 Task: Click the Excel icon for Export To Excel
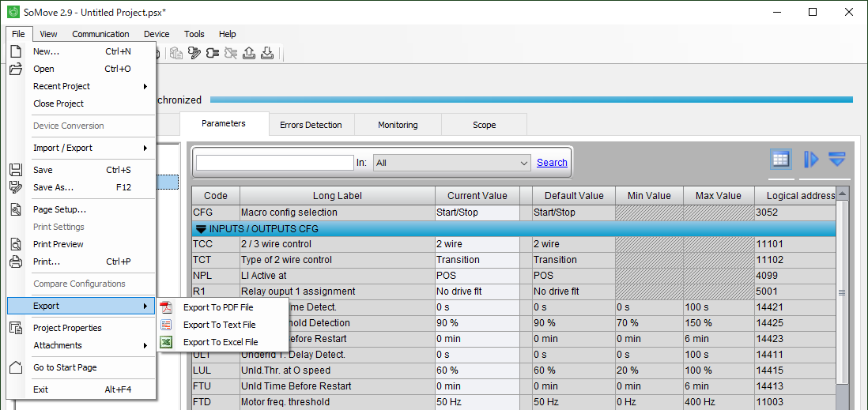pos(166,342)
